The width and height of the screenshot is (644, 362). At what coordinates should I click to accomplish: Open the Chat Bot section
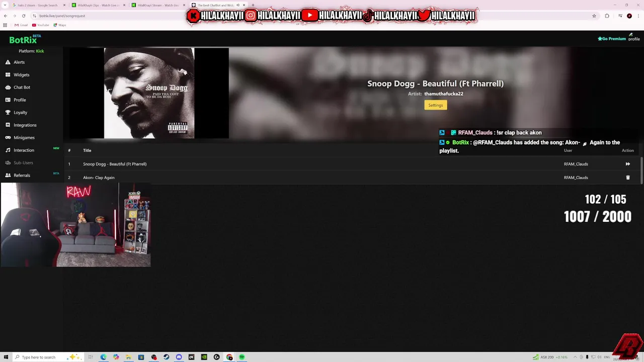pos(18,87)
